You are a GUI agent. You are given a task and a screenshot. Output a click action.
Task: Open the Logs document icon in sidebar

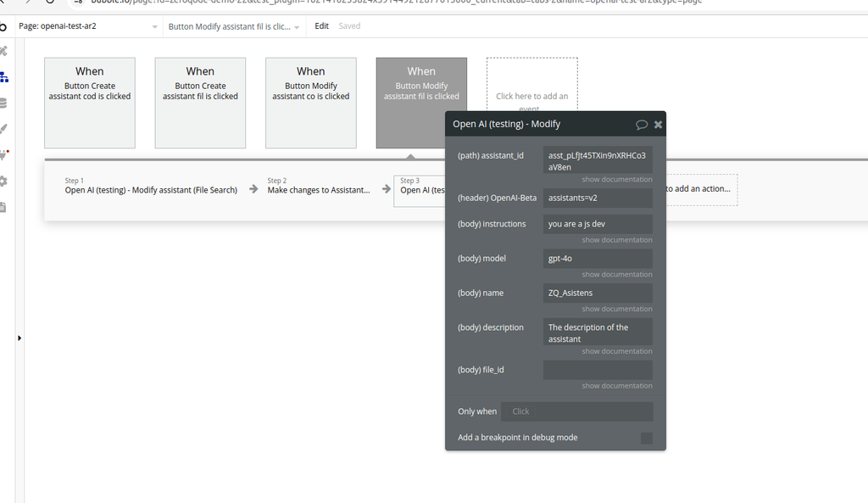(3, 207)
